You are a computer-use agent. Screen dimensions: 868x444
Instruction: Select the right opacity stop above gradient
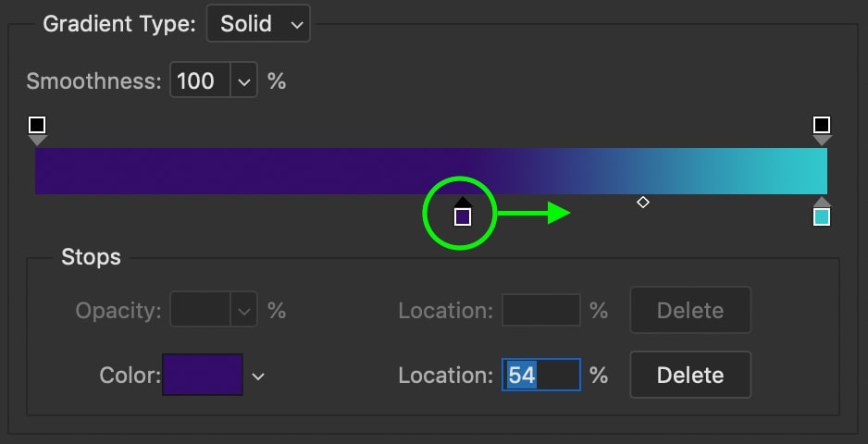tap(822, 130)
